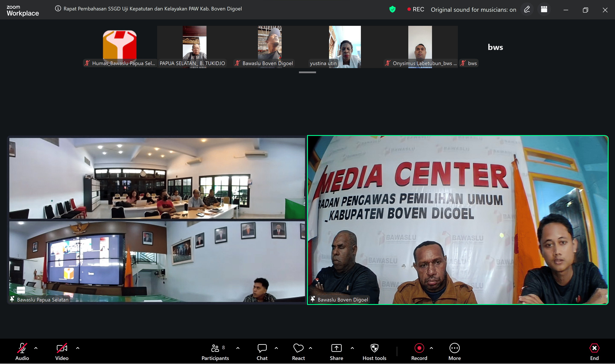The height and width of the screenshot is (364, 615).
Task: Toggle recording with the Record button
Action: 419,352
